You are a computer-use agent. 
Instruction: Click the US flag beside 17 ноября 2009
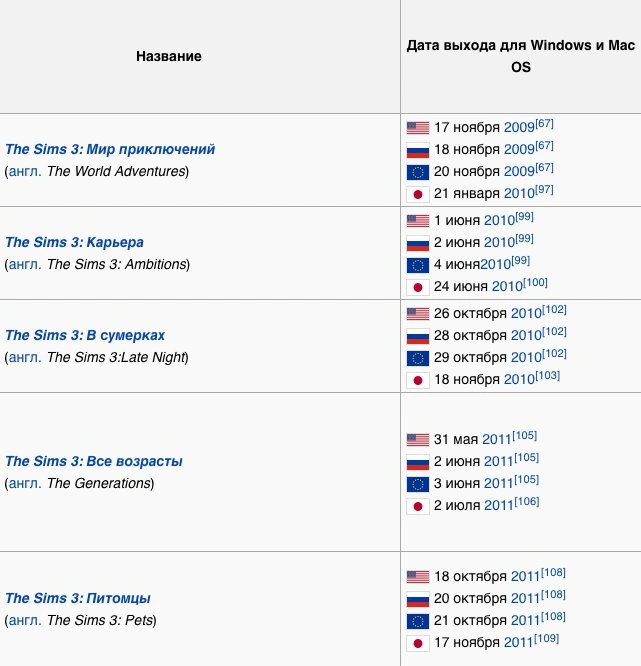418,128
